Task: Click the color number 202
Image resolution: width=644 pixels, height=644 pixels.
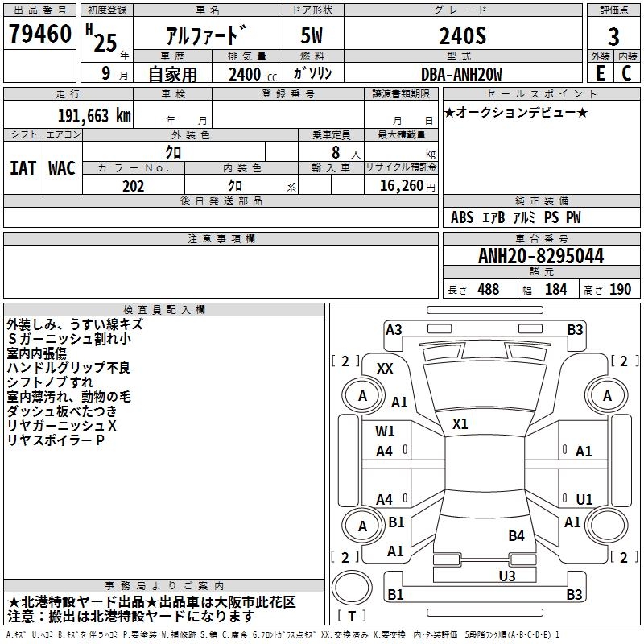Action: 134,186
